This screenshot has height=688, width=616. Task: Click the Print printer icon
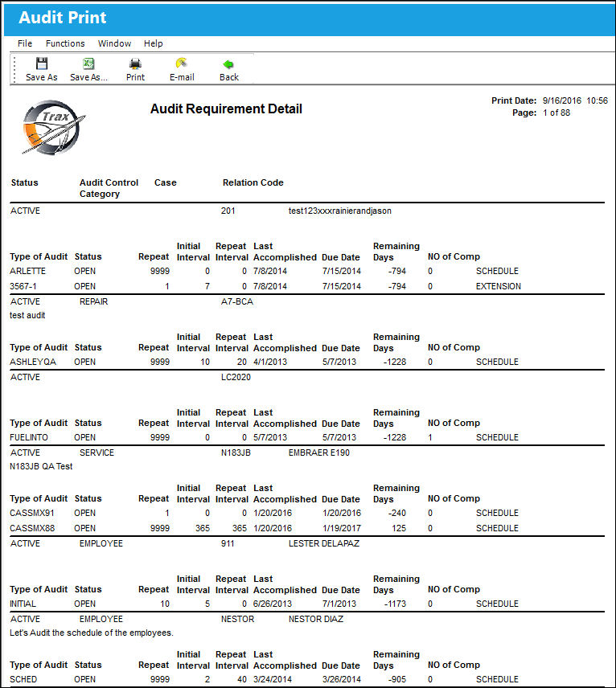[135, 63]
